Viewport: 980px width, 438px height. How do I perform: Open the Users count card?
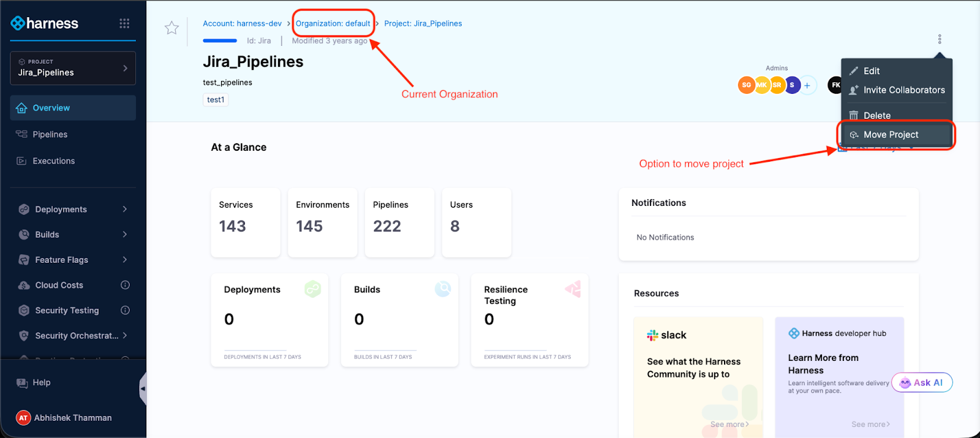click(477, 223)
